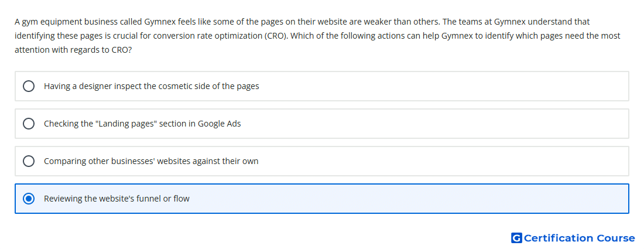Mark the radio button for comparing other businesses
This screenshot has width=644, height=249.
(29, 161)
